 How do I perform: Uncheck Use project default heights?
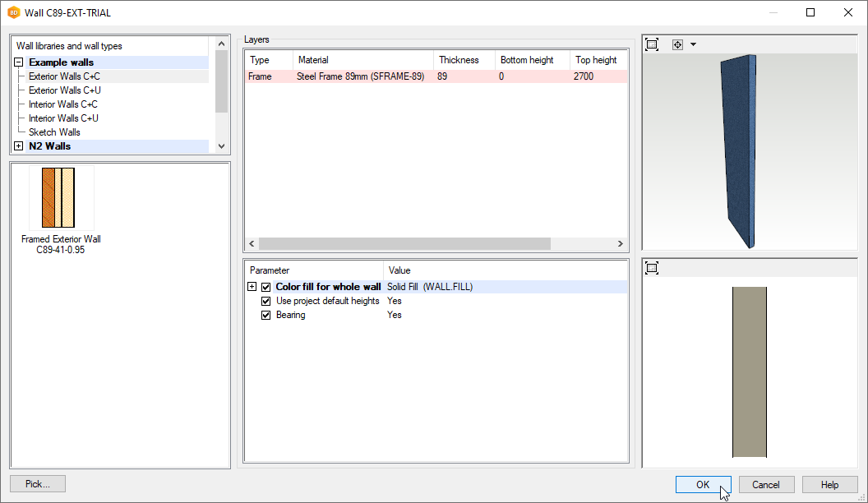pos(265,301)
